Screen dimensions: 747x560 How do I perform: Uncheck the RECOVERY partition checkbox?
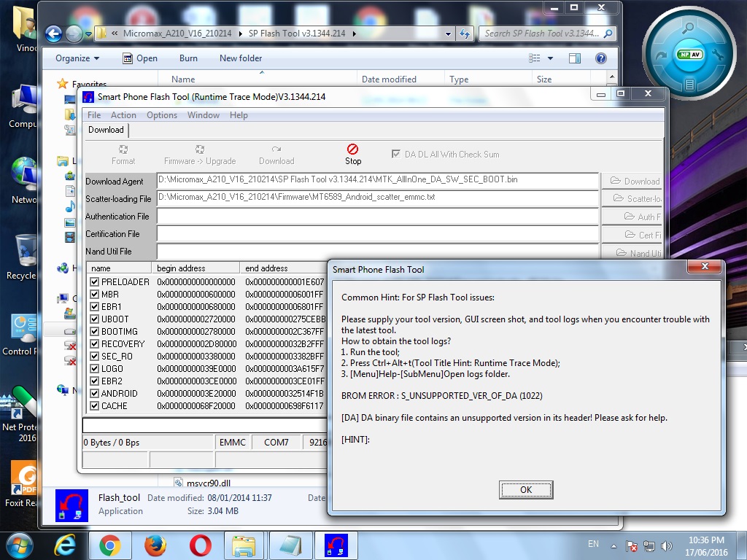94,344
